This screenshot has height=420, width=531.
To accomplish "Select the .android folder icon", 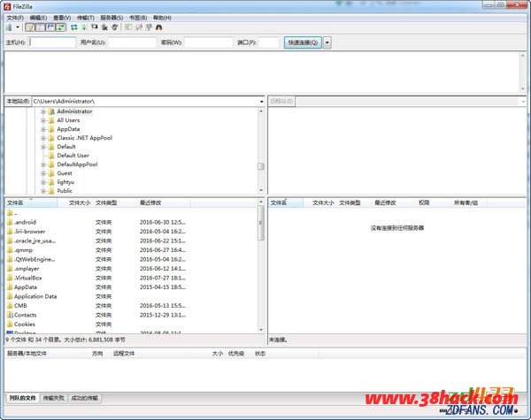I will click(x=10, y=222).
